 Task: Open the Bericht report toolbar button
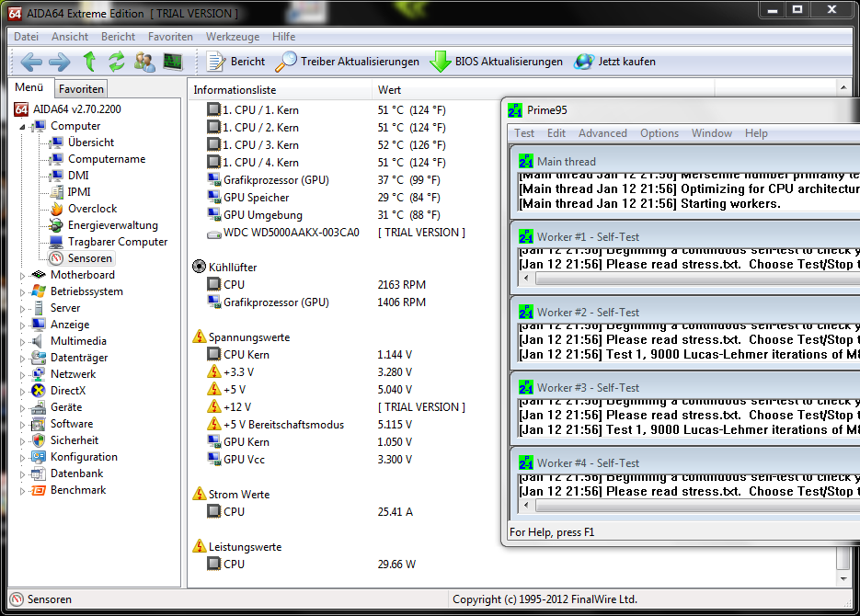point(235,62)
